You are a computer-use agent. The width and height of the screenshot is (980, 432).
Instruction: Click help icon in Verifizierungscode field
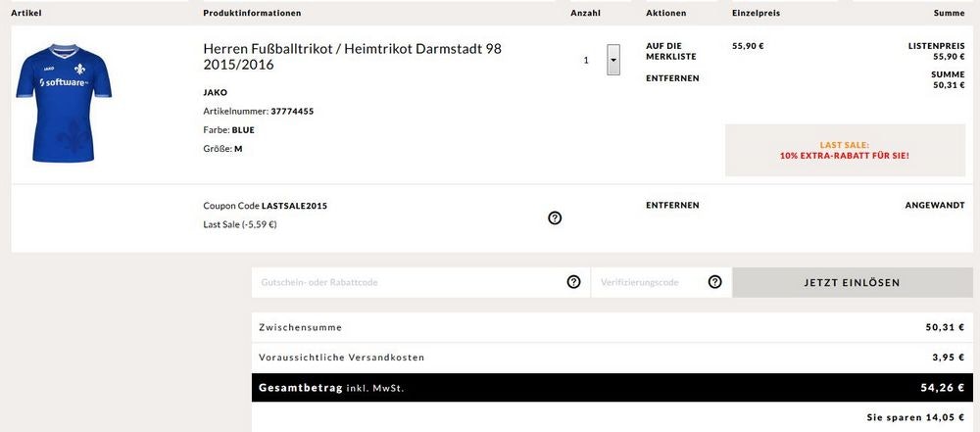[x=714, y=282]
